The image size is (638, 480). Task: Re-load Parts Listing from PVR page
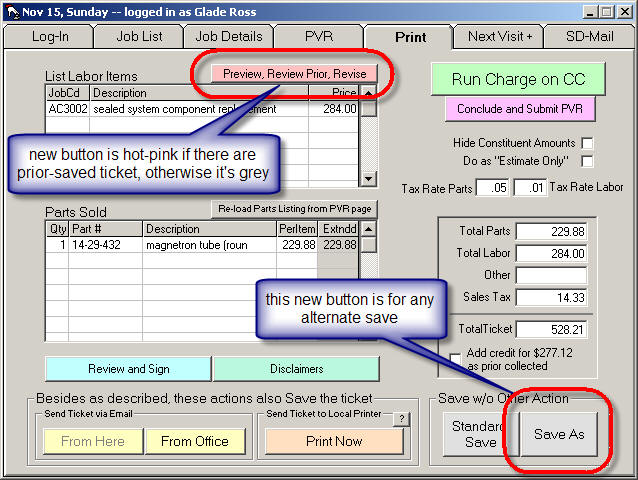point(293,208)
